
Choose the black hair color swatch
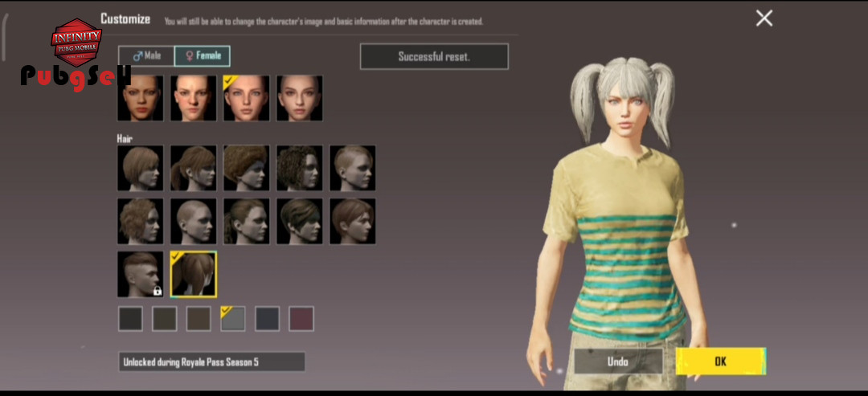pyautogui.click(x=131, y=319)
